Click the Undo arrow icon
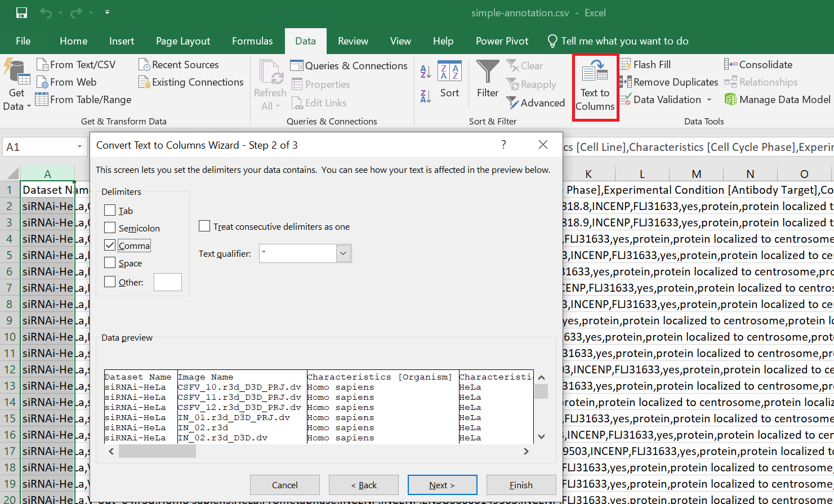 point(46,12)
